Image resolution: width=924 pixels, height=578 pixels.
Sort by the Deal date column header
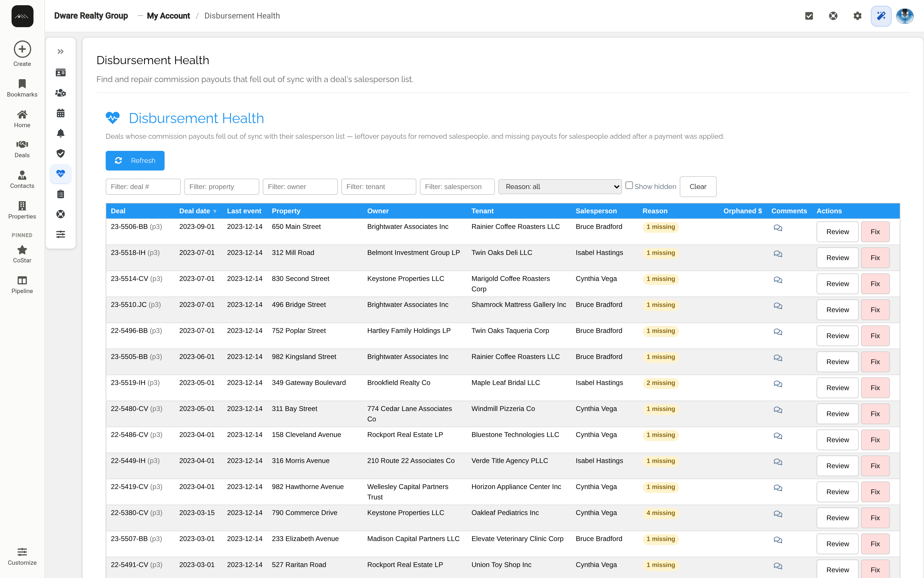(x=198, y=211)
